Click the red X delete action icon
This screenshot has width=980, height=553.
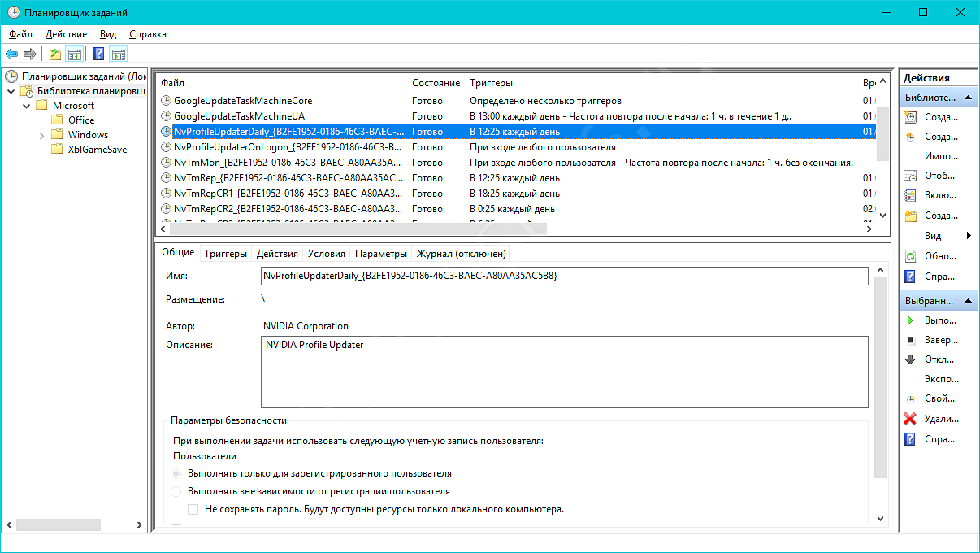click(x=910, y=419)
